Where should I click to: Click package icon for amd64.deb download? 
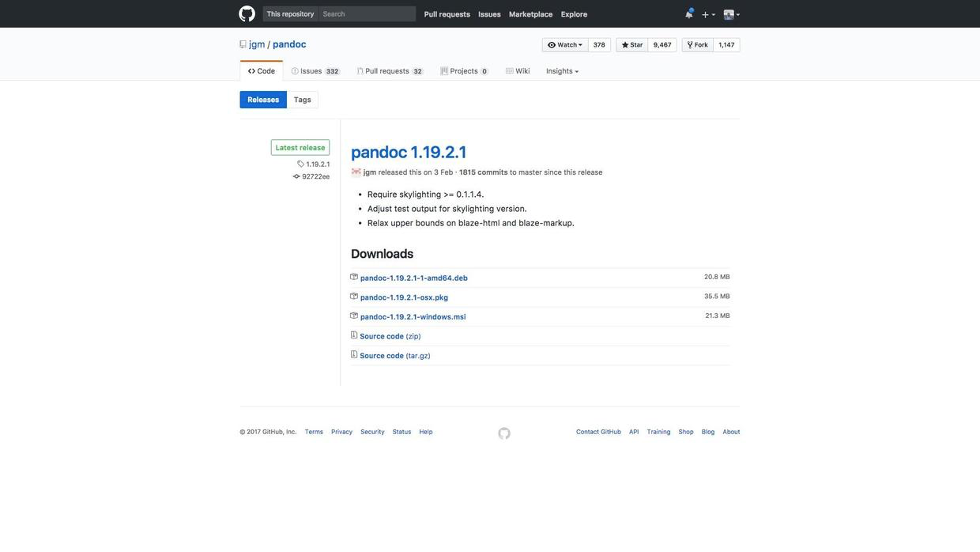click(x=354, y=277)
